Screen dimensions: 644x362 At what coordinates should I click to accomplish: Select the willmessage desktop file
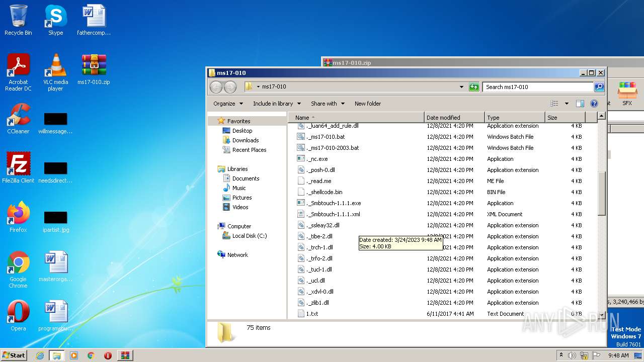pos(55,123)
